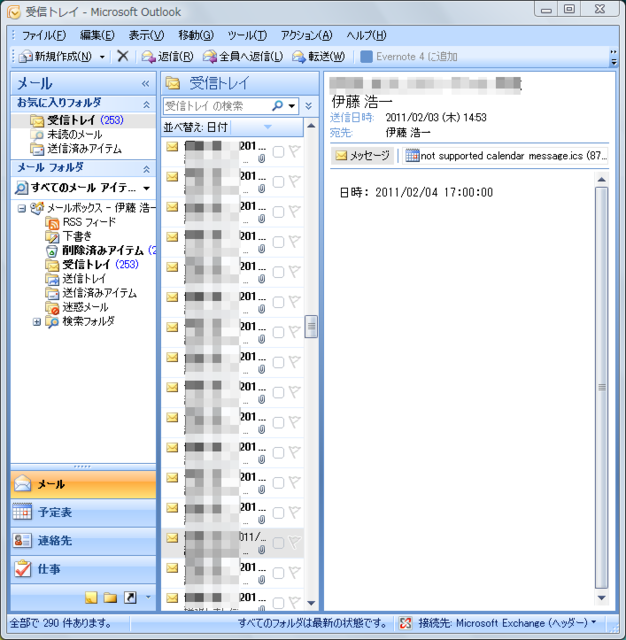The height and width of the screenshot is (640, 626).
Task: Open the RSS フィード folder
Action: (x=80, y=222)
